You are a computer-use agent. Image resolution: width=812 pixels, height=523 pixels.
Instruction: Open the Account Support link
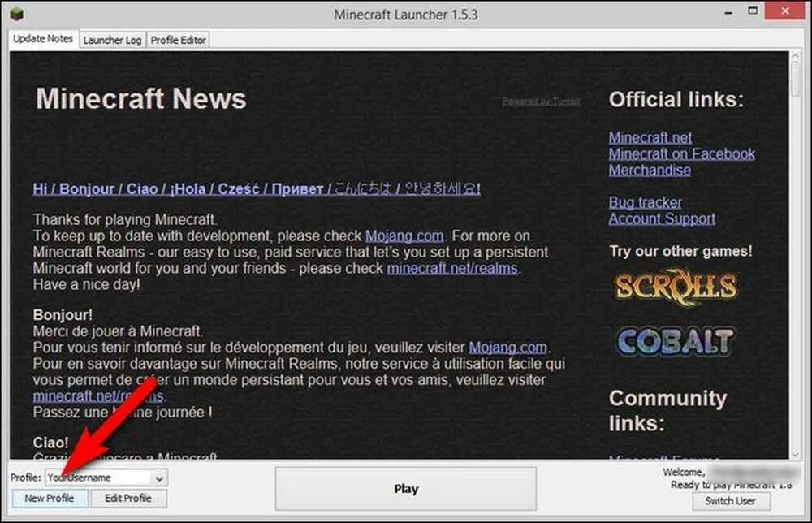[x=662, y=219]
